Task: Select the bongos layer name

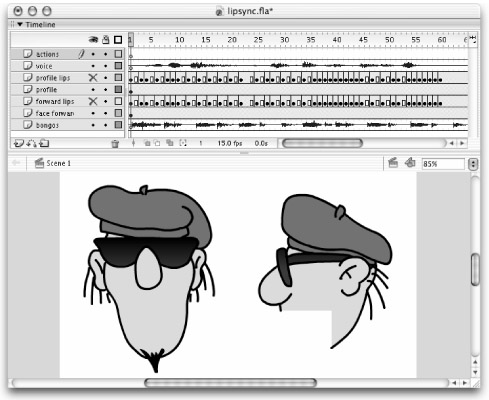Action: (x=47, y=125)
